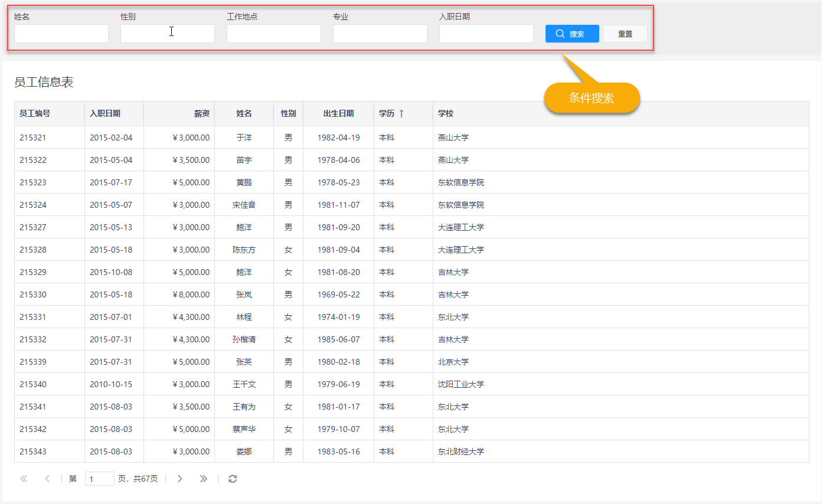Screen dimensions: 823x504
Task: Select employee number 215321
Action: (x=33, y=138)
